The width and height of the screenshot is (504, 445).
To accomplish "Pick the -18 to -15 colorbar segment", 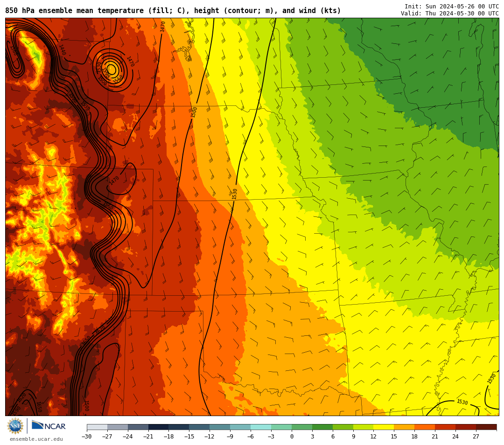I will point(179,427).
